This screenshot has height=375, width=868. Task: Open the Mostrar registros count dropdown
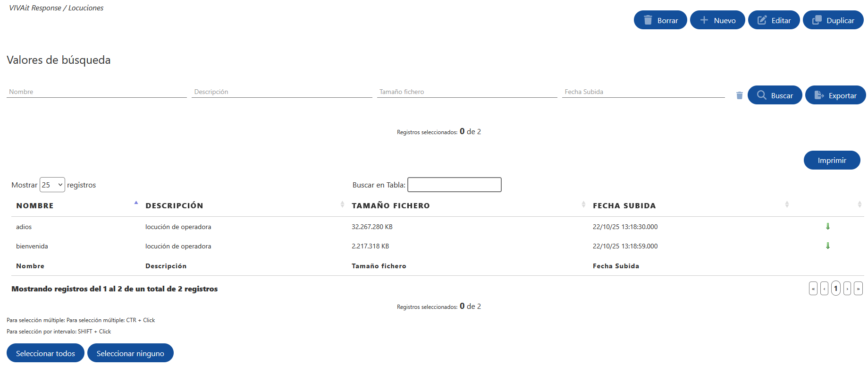52,185
